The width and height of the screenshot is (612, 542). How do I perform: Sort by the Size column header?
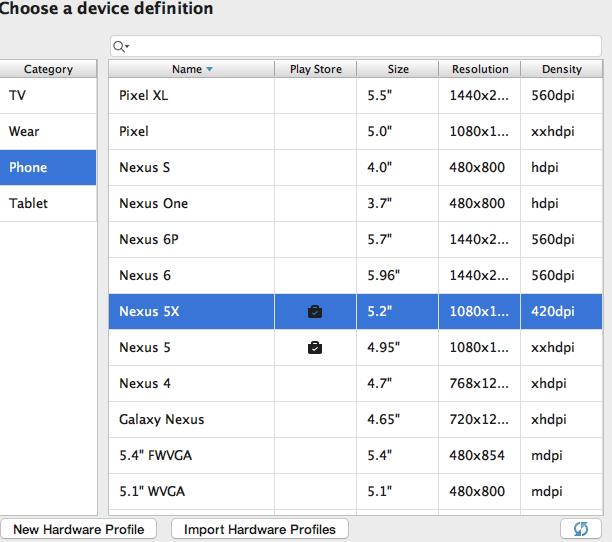tap(398, 69)
